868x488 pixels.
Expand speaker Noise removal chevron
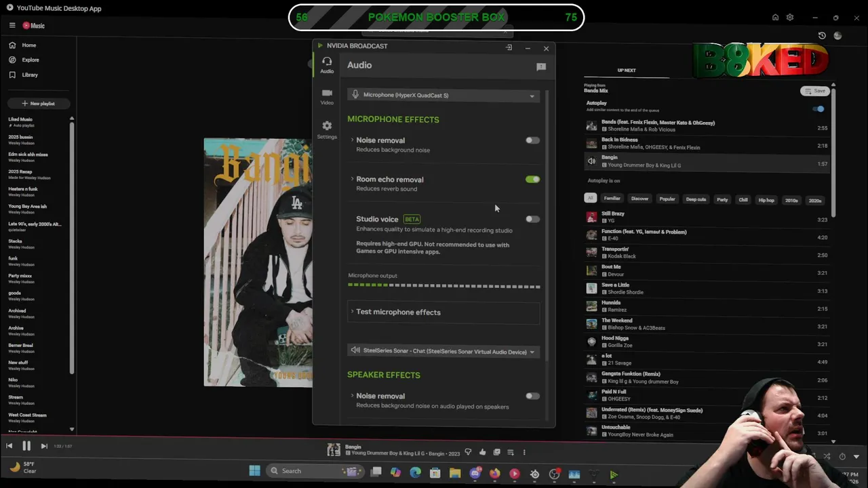352,396
